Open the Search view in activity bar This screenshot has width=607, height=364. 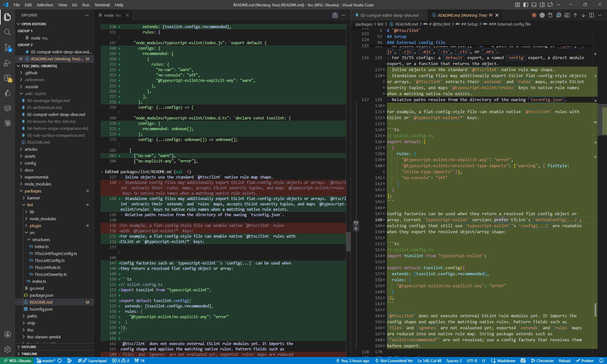point(8,32)
